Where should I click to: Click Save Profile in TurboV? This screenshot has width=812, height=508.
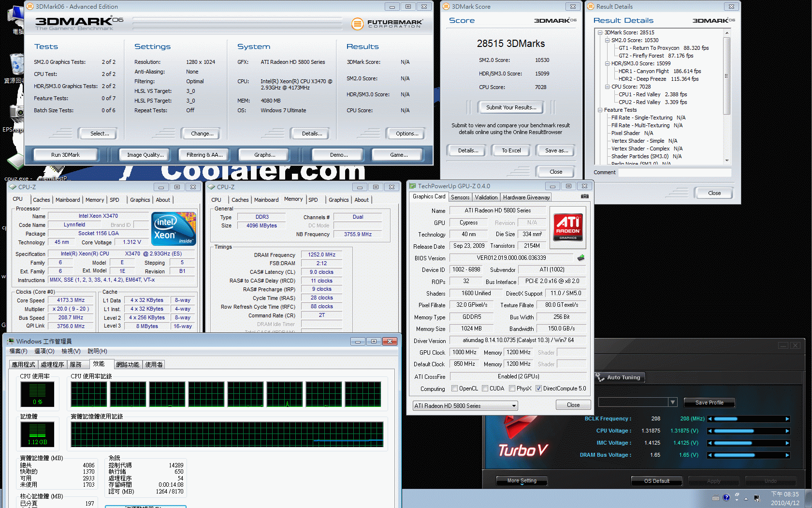pos(709,403)
